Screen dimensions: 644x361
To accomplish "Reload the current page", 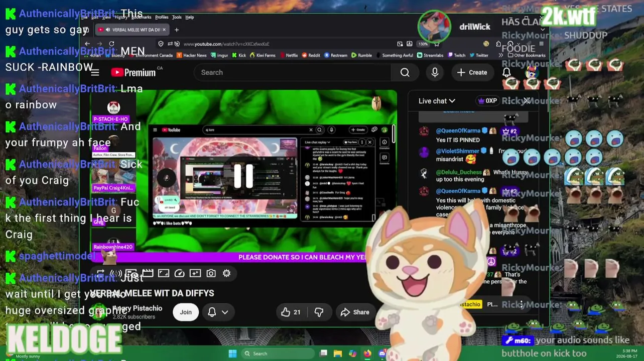I will coord(111,44).
